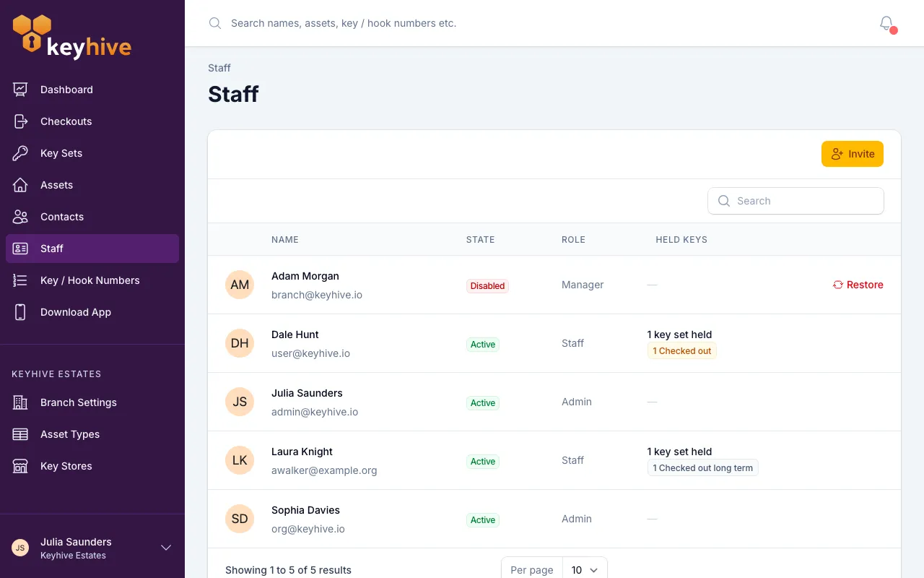Click the Download App phone icon
924x578 pixels.
[x=20, y=312]
